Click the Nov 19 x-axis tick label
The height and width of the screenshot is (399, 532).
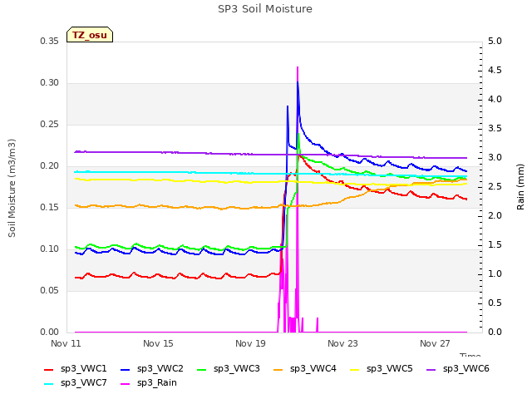(250, 343)
